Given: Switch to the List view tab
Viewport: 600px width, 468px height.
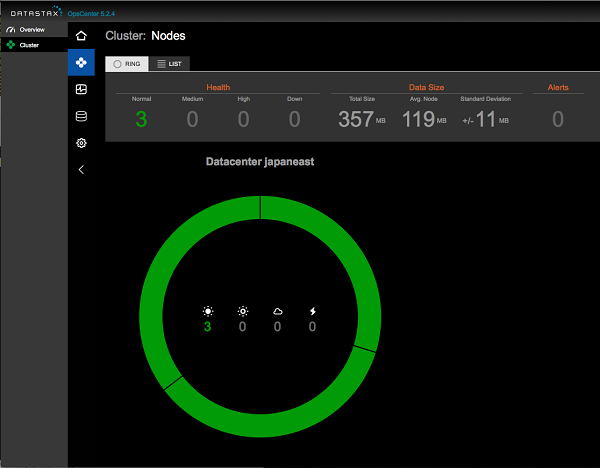Looking at the screenshot, I should coord(169,63).
